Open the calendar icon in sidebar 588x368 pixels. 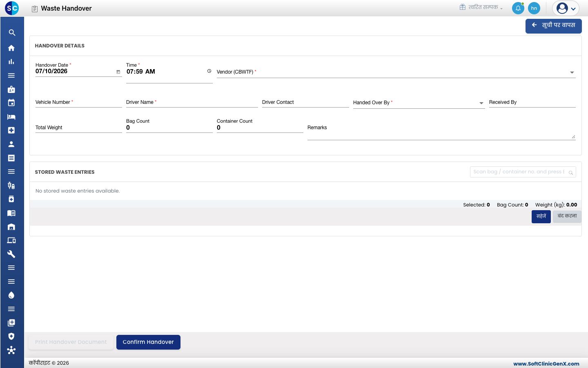pos(11,103)
